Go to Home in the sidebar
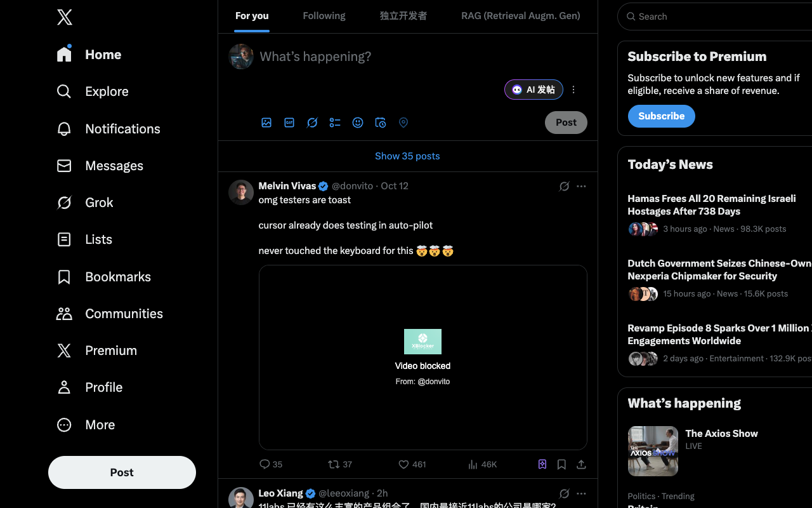Viewport: 812px width, 508px height. [x=89, y=55]
